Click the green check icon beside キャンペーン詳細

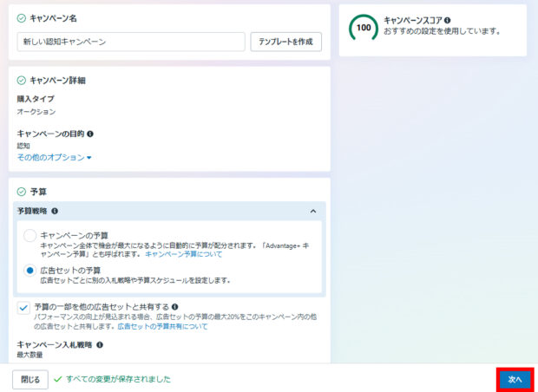tap(22, 81)
